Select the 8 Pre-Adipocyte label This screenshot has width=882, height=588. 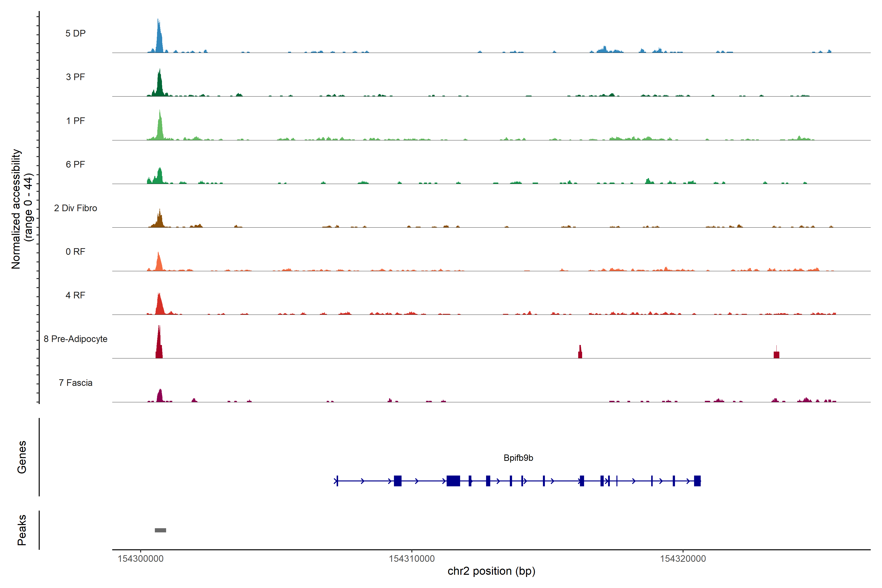pyautogui.click(x=75, y=339)
